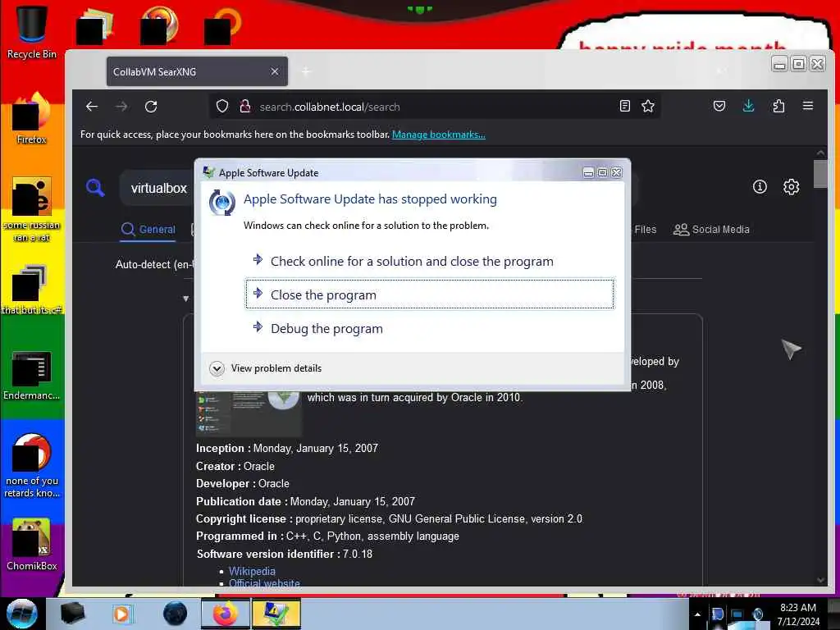Open the SearXNG about info icon

[x=760, y=186]
